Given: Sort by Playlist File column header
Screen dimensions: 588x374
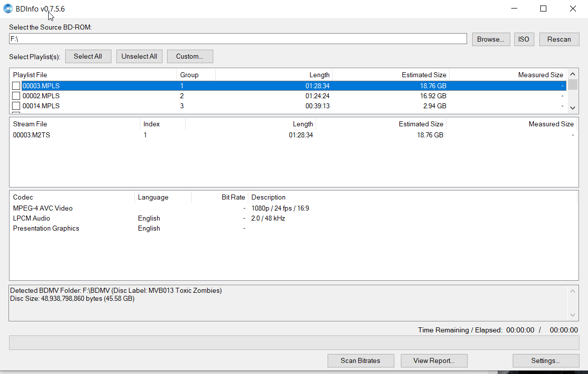Looking at the screenshot, I should [93, 75].
